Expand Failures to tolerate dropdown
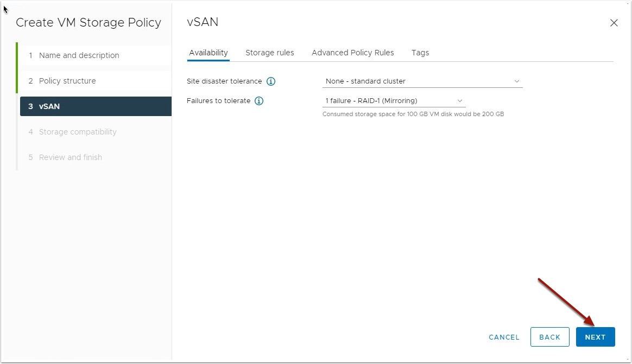Image resolution: width=632 pixels, height=364 pixels. [x=394, y=101]
